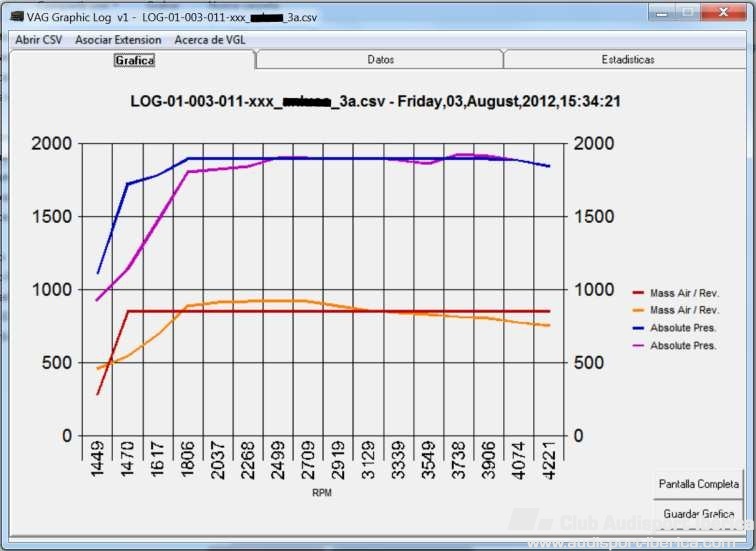Click the Pantalla Completa button
The height and width of the screenshot is (551, 756).
click(x=698, y=484)
